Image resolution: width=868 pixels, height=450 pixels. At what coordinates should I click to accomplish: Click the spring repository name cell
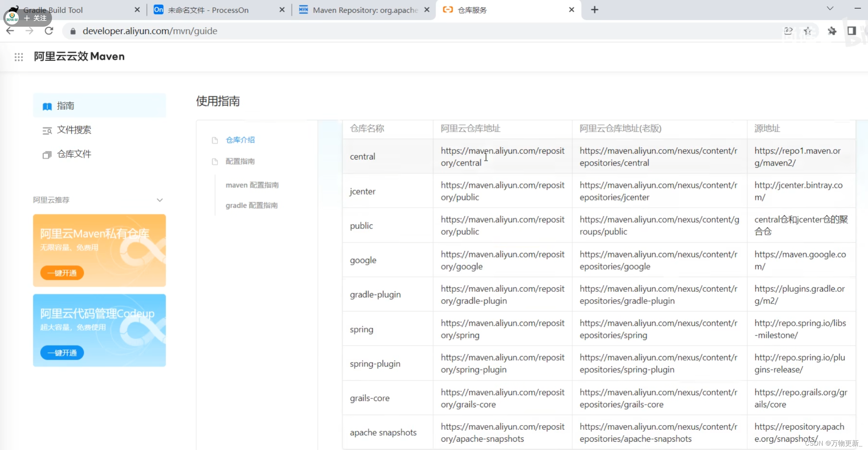388,329
